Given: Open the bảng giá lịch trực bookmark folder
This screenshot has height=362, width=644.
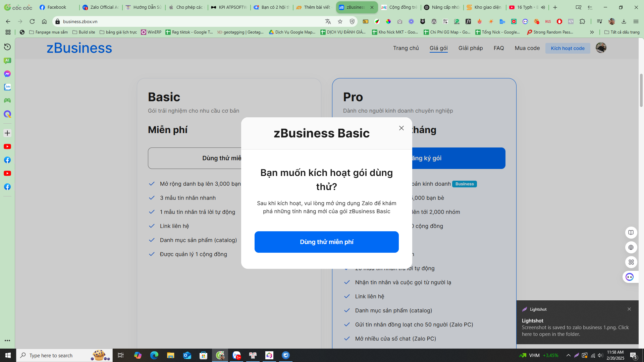Looking at the screenshot, I should 118,32.
